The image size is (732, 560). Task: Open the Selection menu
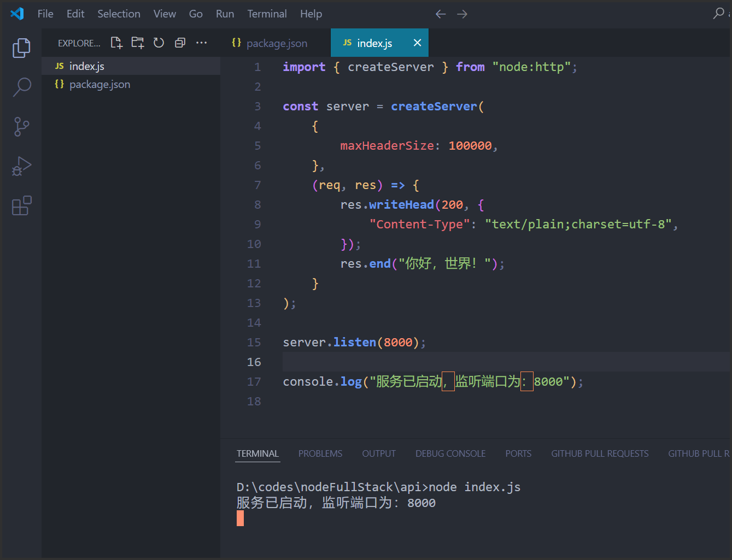click(x=119, y=14)
